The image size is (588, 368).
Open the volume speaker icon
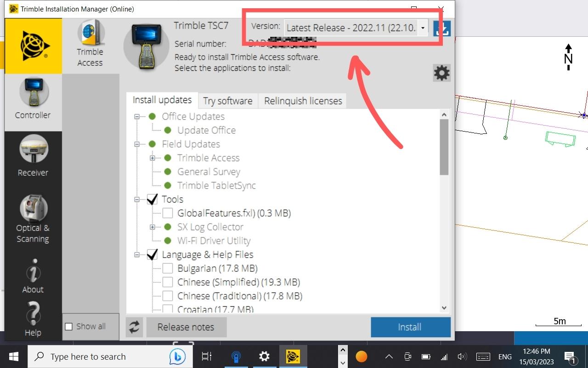click(x=462, y=356)
